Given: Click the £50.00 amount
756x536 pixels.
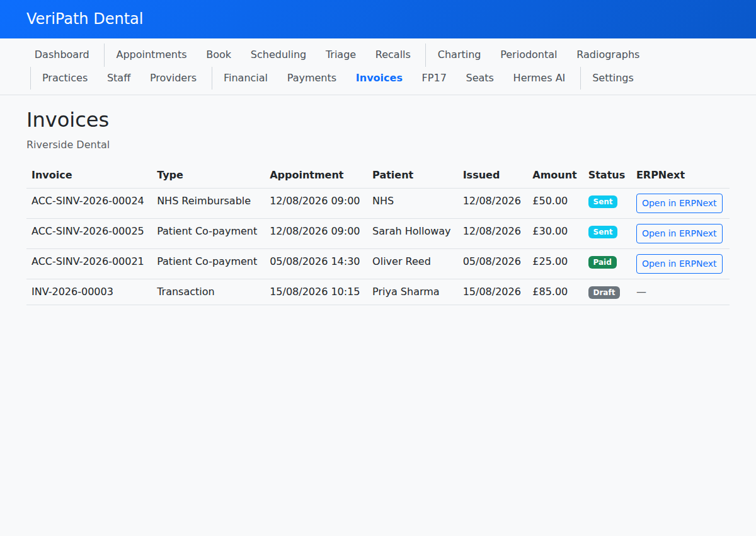Looking at the screenshot, I should pyautogui.click(x=550, y=201).
